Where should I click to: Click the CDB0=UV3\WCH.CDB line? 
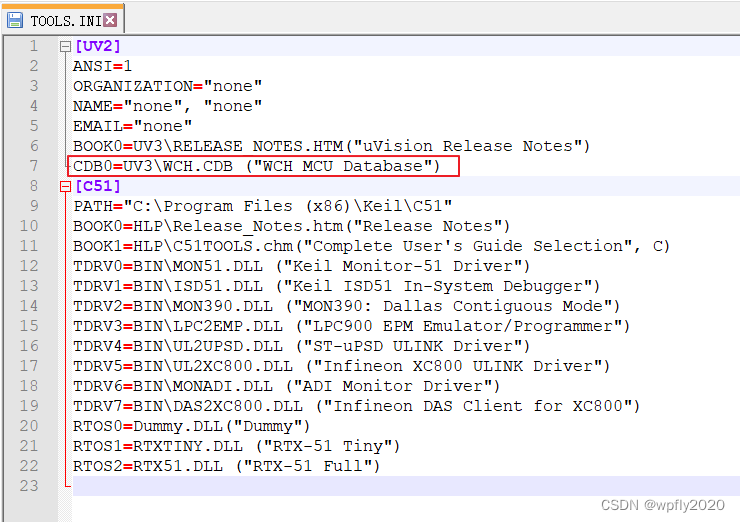(x=257, y=166)
